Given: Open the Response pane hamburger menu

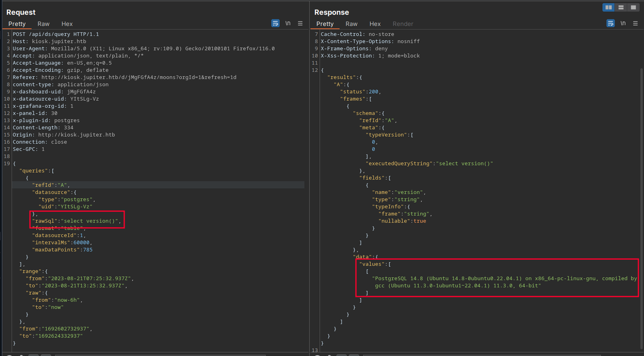Looking at the screenshot, I should (635, 23).
